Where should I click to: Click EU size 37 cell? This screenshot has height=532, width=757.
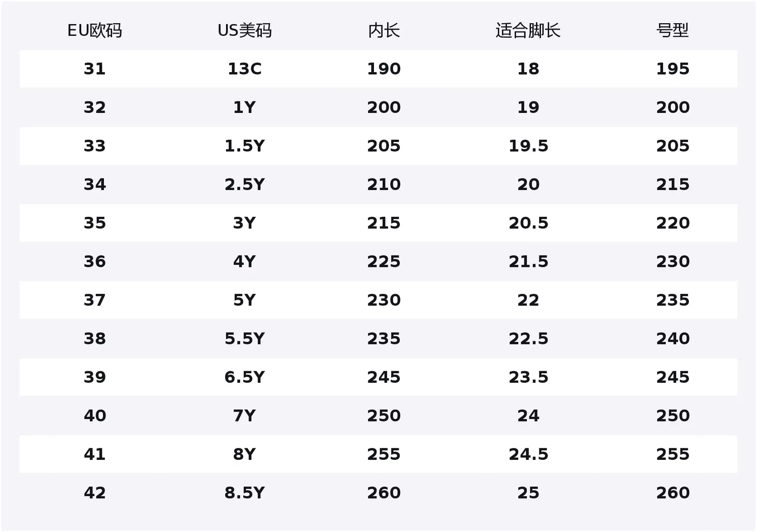pyautogui.click(x=94, y=300)
